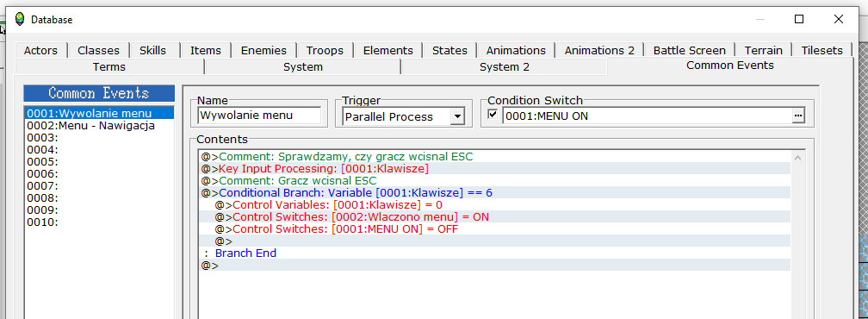
Task: Open the States tab
Action: pyautogui.click(x=449, y=50)
